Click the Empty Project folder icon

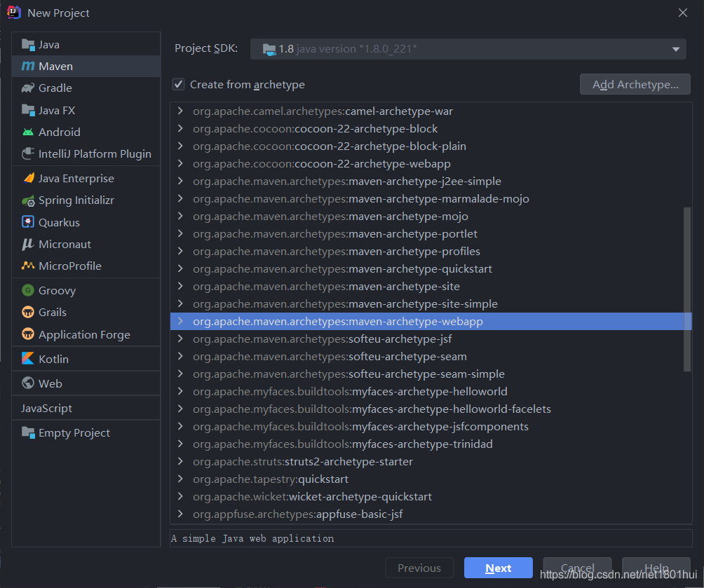point(28,432)
